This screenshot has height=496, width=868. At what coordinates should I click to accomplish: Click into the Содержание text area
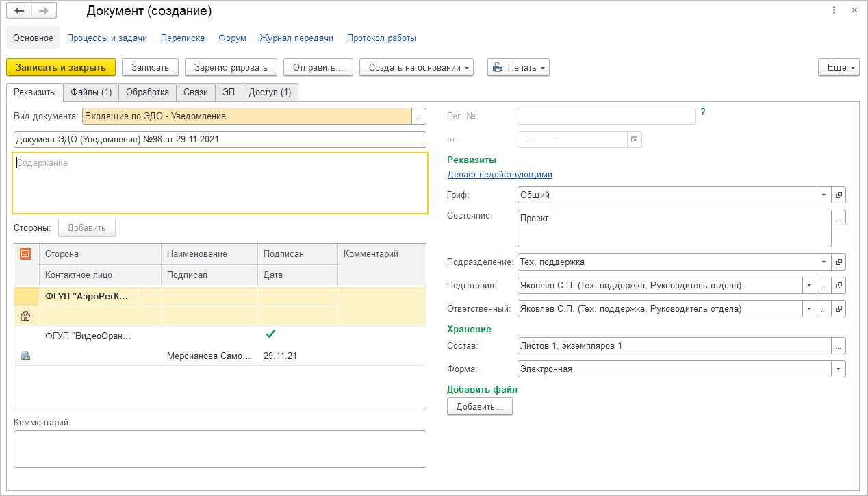[x=220, y=184]
